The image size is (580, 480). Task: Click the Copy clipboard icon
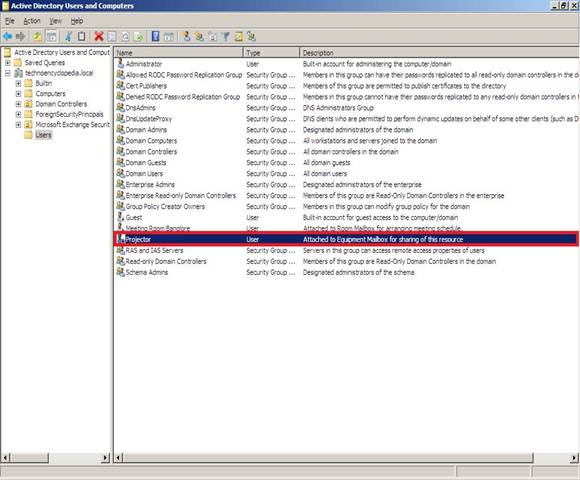coord(81,36)
